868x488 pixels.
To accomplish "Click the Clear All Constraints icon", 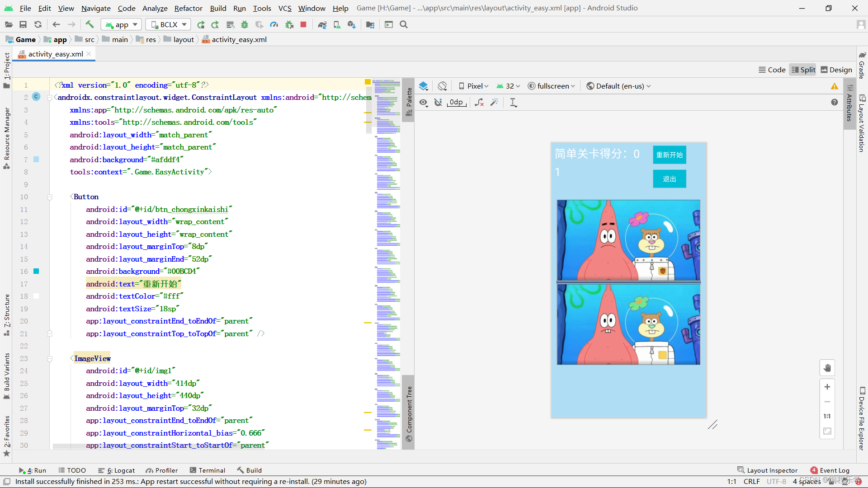I will [479, 103].
